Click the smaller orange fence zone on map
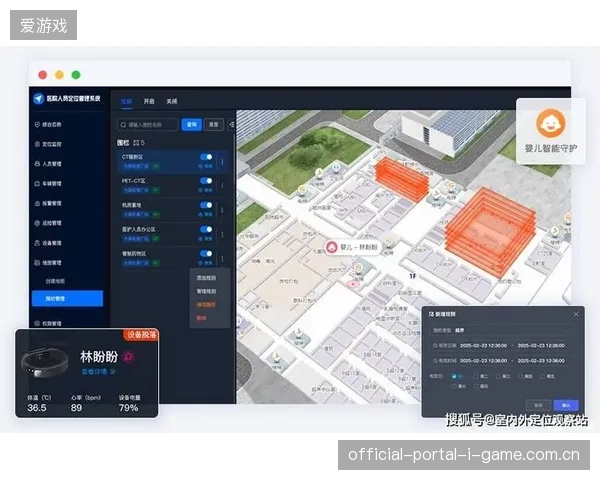 click(x=401, y=179)
